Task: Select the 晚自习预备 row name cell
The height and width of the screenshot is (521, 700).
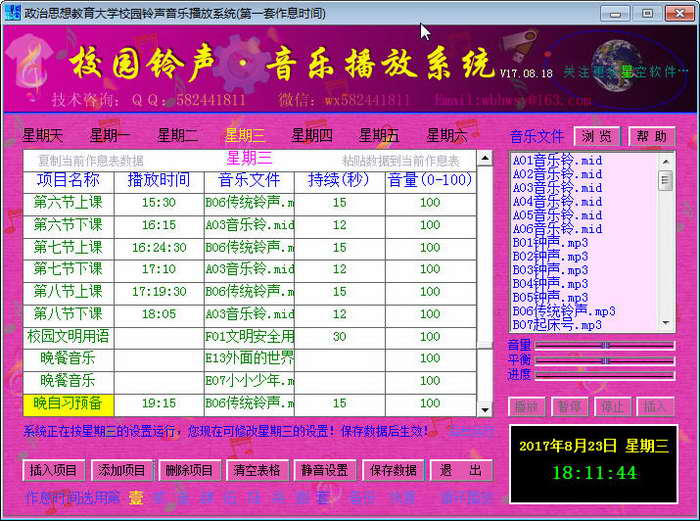Action: click(68, 403)
